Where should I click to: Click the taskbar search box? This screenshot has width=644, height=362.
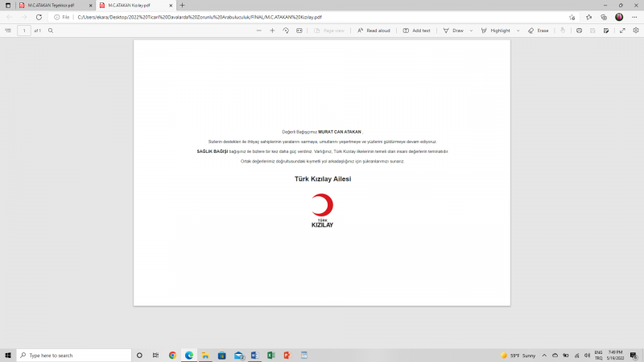coord(74,356)
